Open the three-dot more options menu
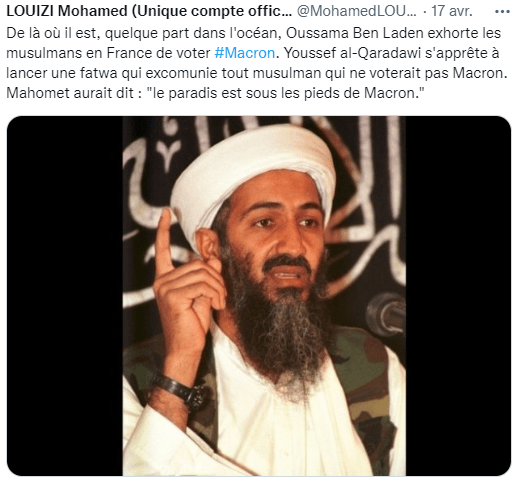 (502, 11)
